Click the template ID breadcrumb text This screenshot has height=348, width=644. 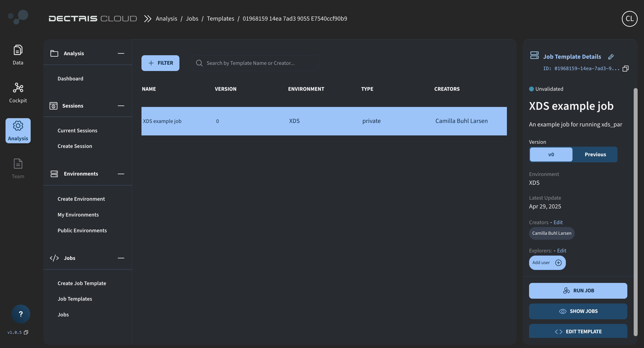pos(295,19)
